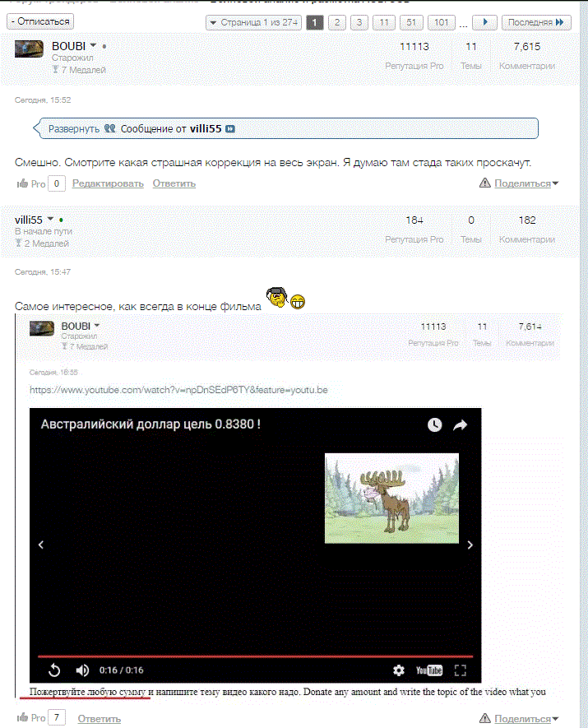Mute the video with speaker icon

pos(82,670)
